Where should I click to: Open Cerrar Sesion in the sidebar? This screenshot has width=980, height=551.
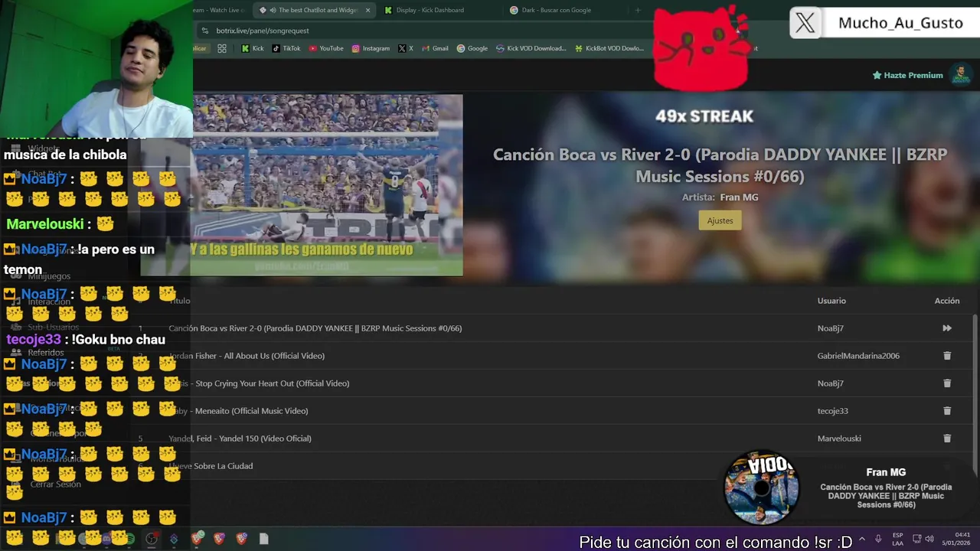pos(55,484)
